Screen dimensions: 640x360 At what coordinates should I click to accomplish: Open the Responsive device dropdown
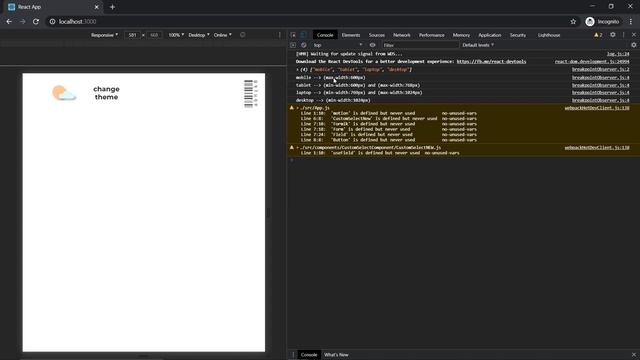point(104,35)
